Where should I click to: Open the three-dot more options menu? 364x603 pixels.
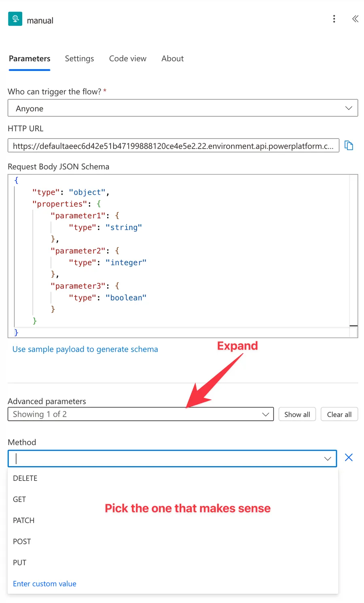point(334,19)
